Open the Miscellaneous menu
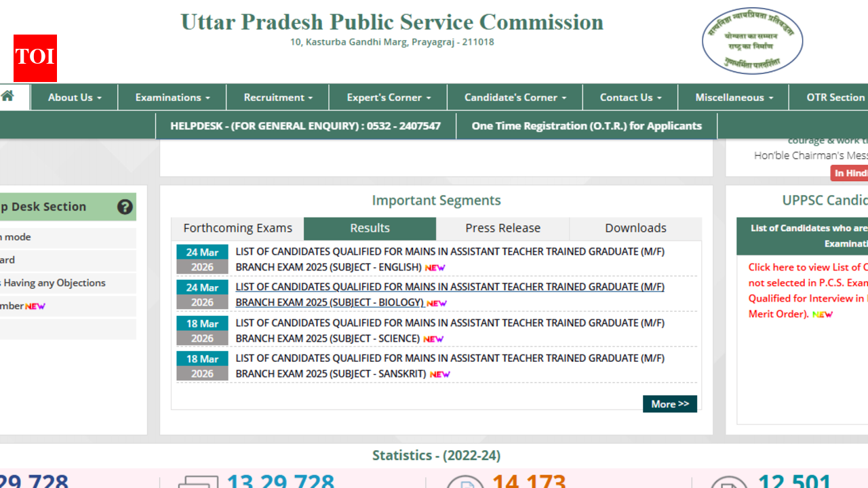The image size is (868, 488). coord(734,98)
